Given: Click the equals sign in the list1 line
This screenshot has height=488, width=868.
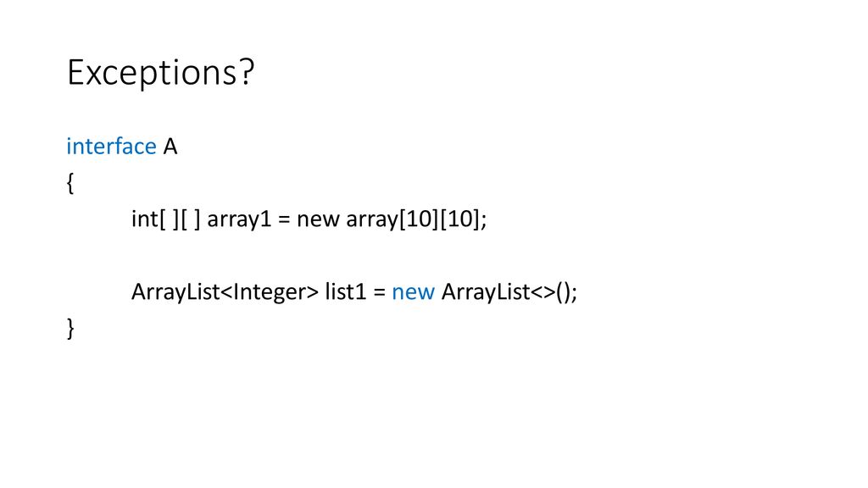Looking at the screenshot, I should pyautogui.click(x=379, y=292).
